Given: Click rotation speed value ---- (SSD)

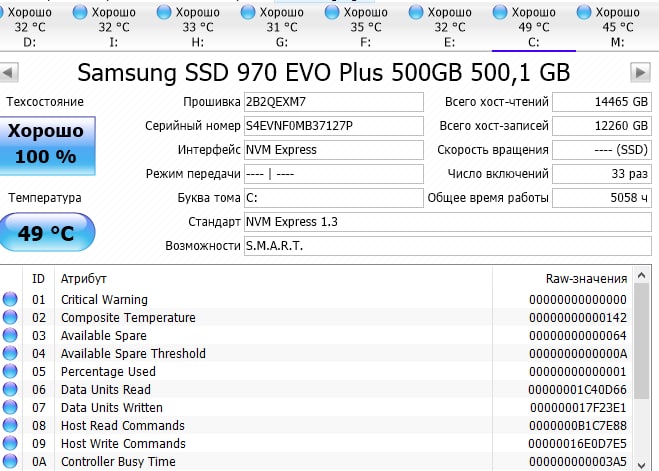Looking at the screenshot, I should pyautogui.click(x=602, y=150).
